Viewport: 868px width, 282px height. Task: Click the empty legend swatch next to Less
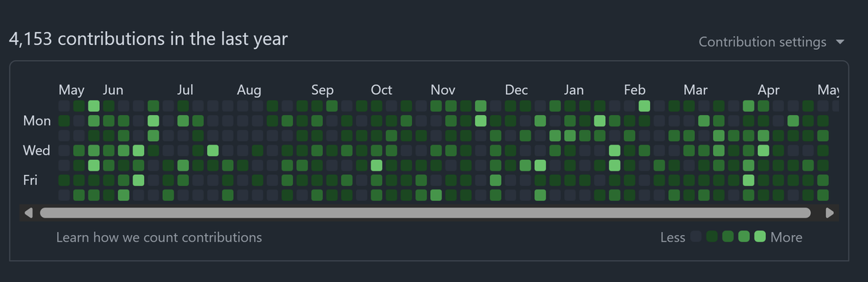point(696,236)
